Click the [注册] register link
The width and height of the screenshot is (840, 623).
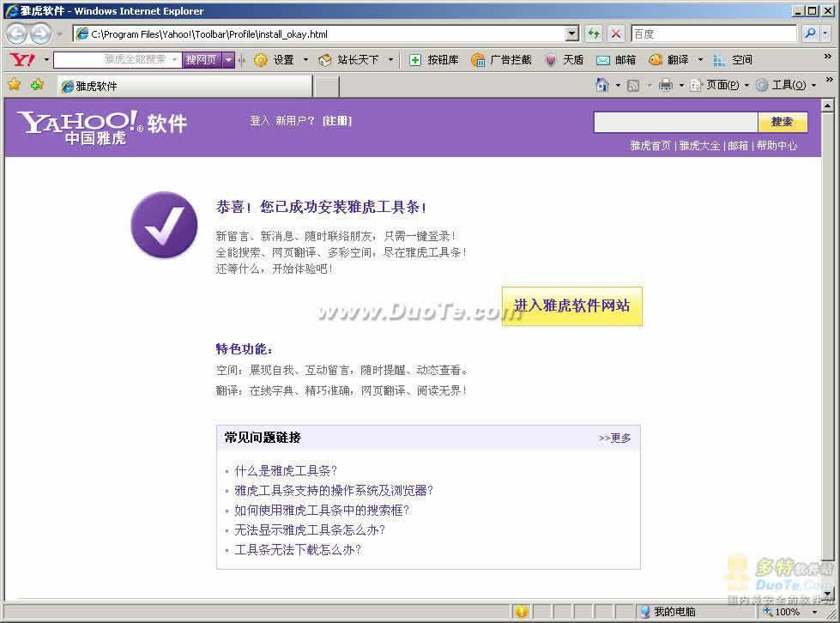[337, 121]
